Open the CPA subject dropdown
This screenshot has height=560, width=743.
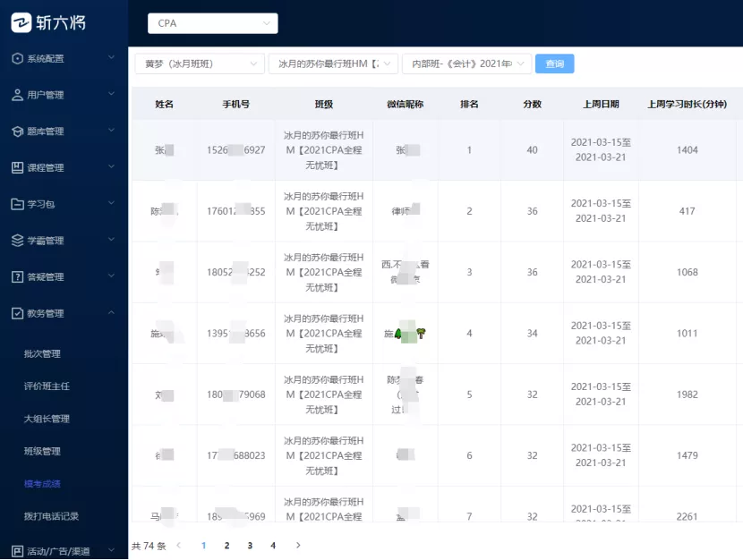212,22
